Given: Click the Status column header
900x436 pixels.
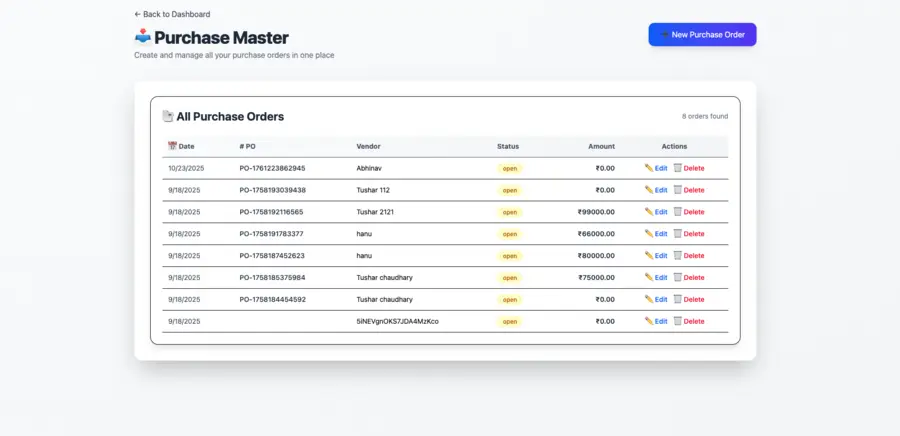Looking at the screenshot, I should pos(508,146).
